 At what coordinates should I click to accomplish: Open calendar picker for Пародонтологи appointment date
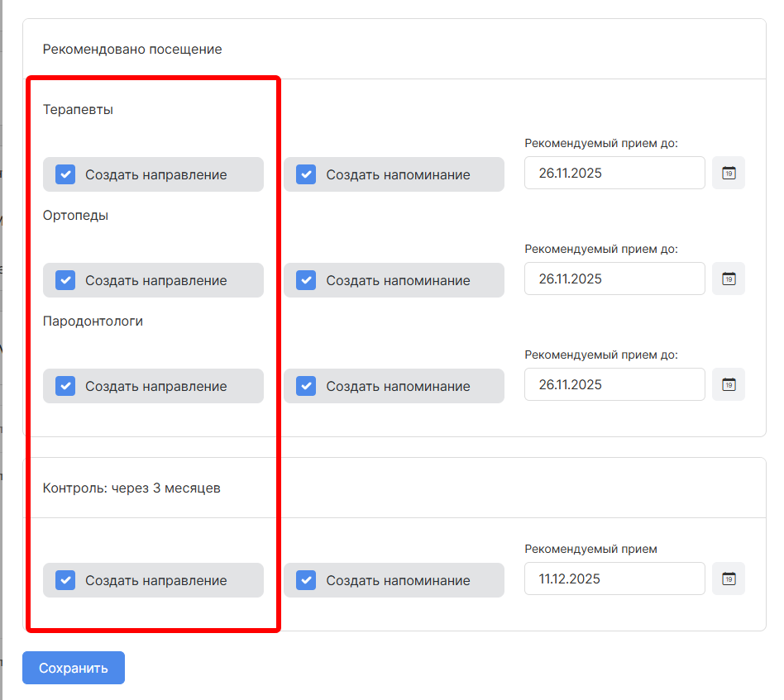click(x=729, y=385)
